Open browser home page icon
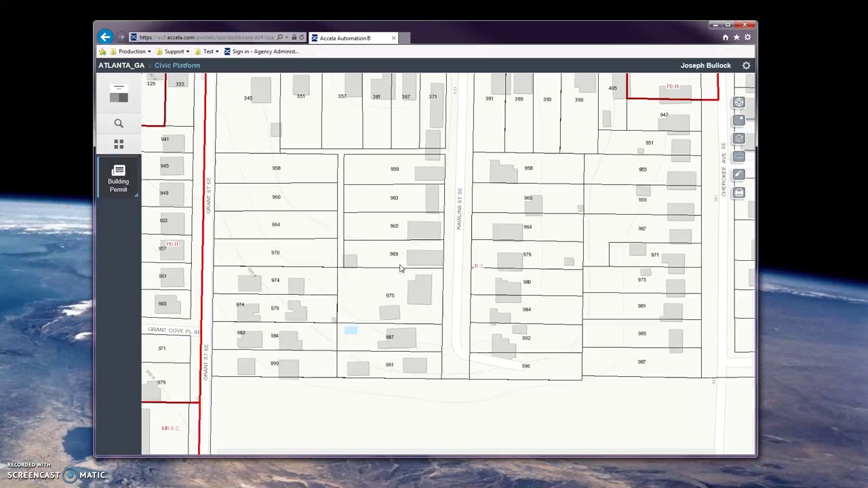 726,37
